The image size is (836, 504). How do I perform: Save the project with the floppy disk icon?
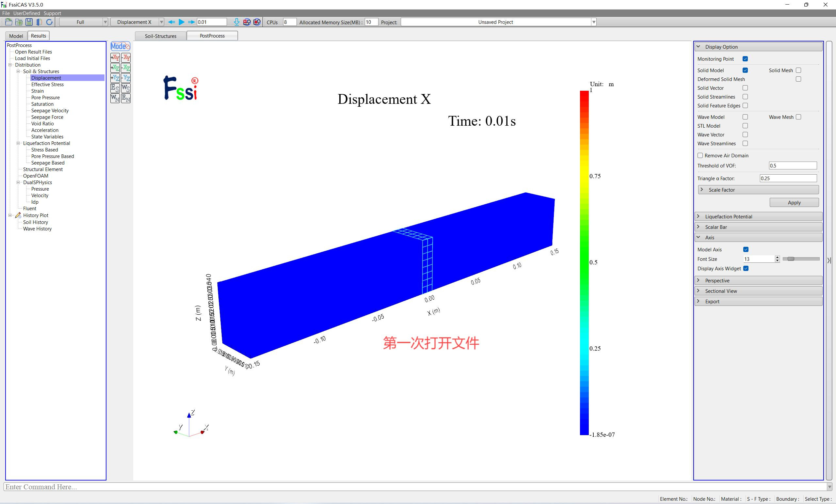tap(29, 22)
